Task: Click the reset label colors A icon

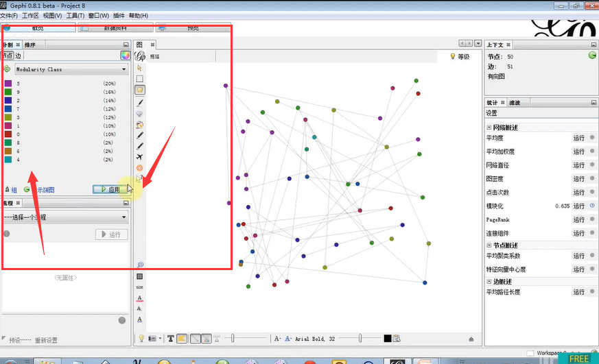Action: click(x=139, y=298)
